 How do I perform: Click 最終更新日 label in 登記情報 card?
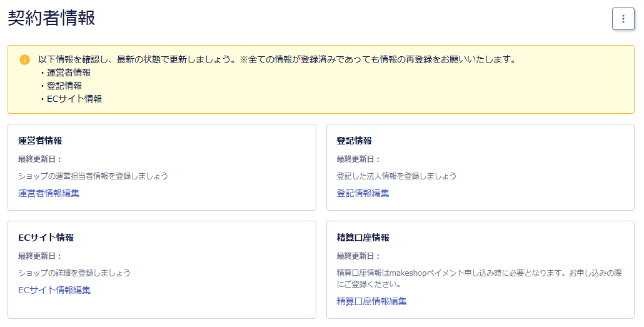pos(358,159)
